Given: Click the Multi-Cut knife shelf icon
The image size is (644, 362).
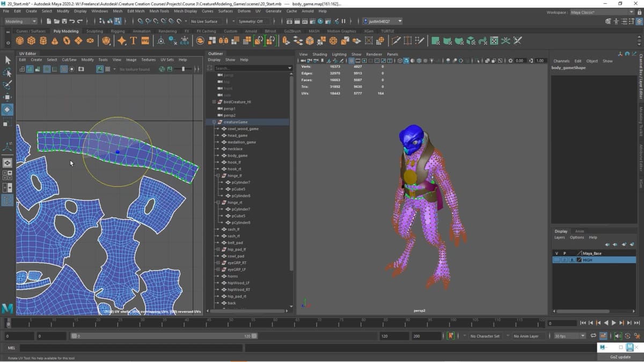Looking at the screenshot, I should [x=397, y=41].
